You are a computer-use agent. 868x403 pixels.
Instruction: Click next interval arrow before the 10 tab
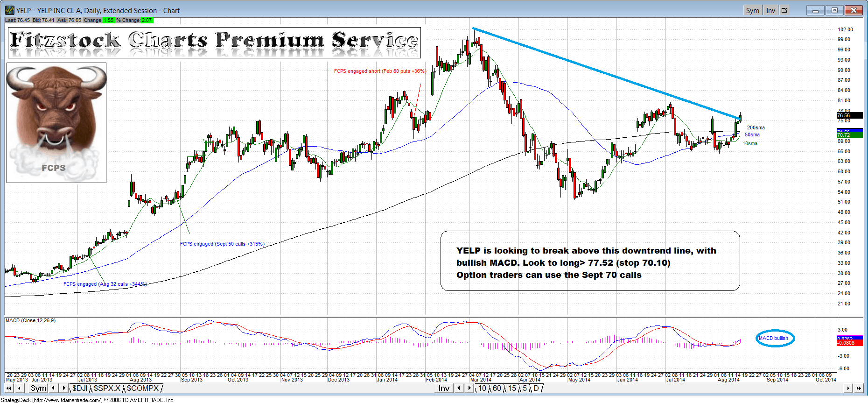(469, 388)
